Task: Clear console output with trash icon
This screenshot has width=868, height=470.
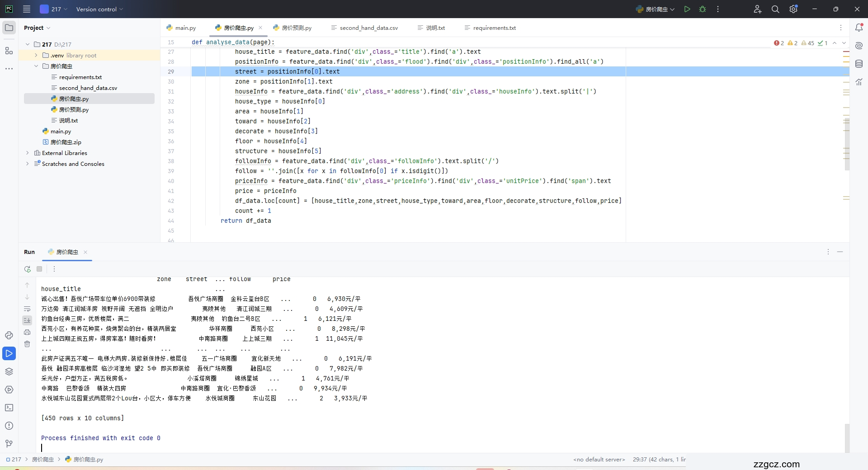Action: coord(27,344)
